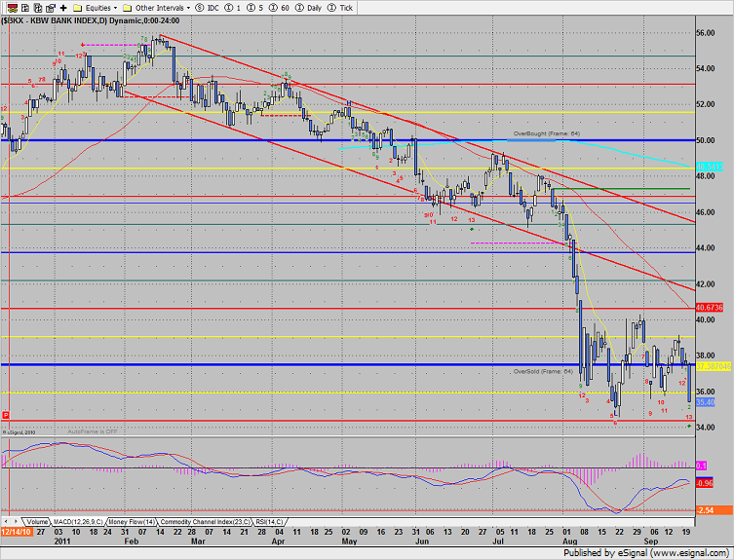Viewport: 734px width, 560px height.
Task: Click the fourth toolbar icon showing windows
Action: (x=51, y=8)
